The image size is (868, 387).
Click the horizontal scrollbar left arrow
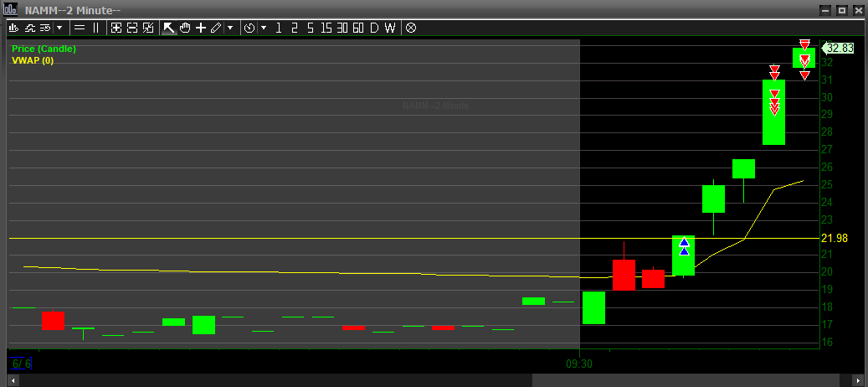[13, 381]
